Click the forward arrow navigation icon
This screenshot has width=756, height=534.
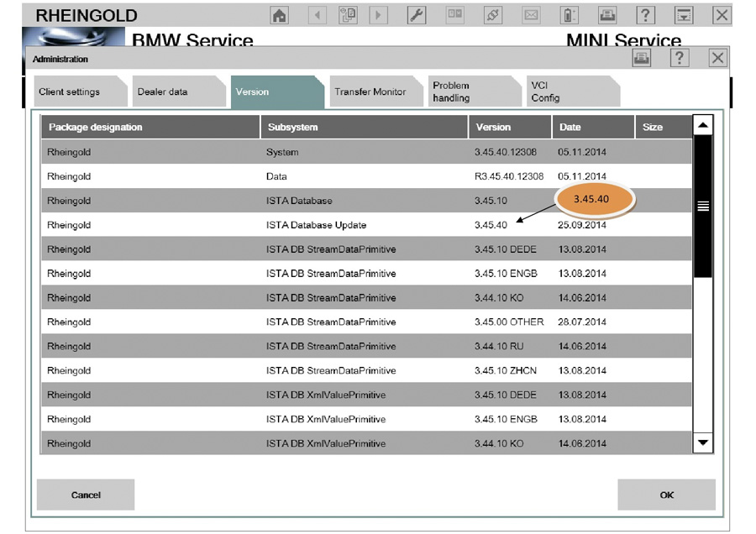[379, 15]
